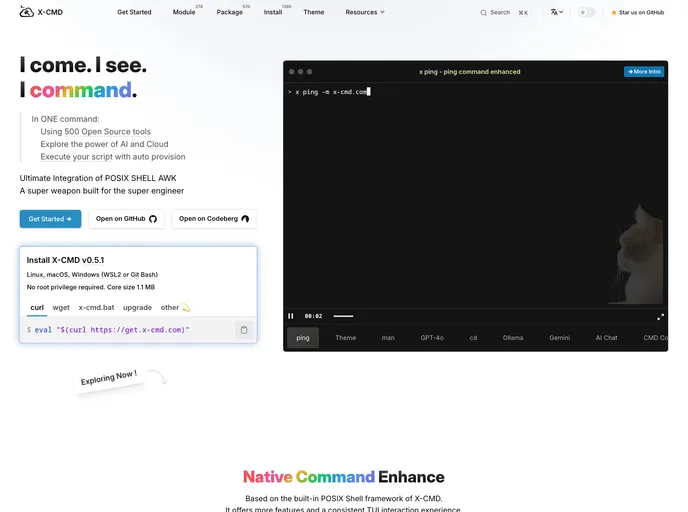
Task: Click 'Execute your script with auto provision'
Action: 113,157
